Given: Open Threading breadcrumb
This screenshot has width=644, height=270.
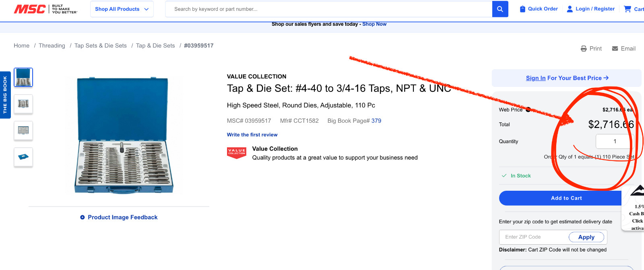Looking at the screenshot, I should point(52,45).
